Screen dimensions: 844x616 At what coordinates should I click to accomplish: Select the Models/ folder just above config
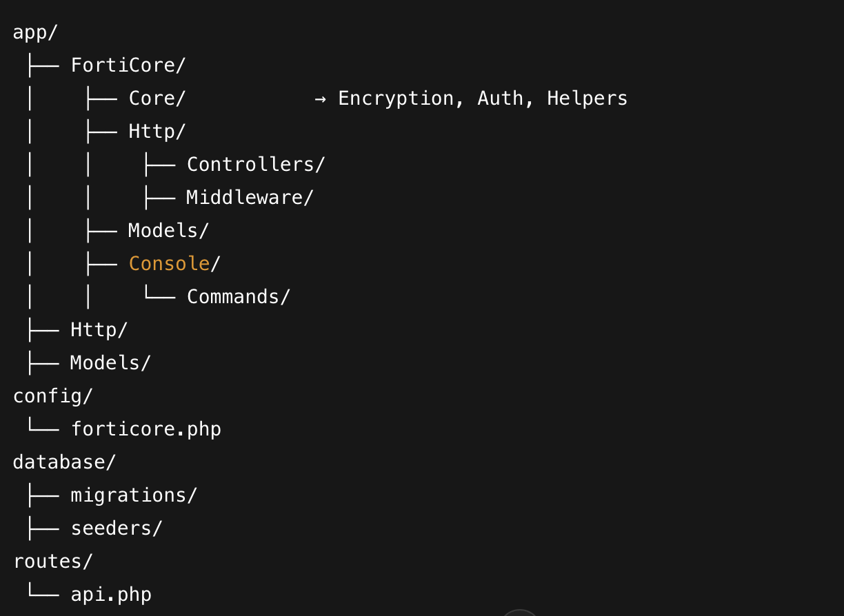click(110, 363)
